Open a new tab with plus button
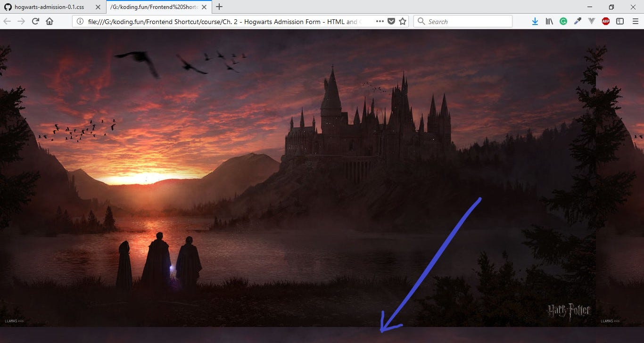The image size is (644, 343). [219, 7]
